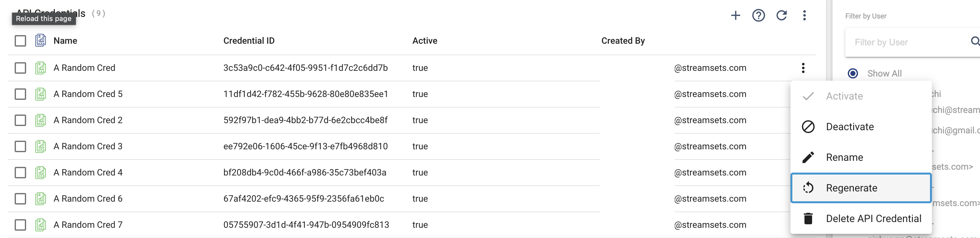Click the trash icon for Delete API Credential

[808, 219]
